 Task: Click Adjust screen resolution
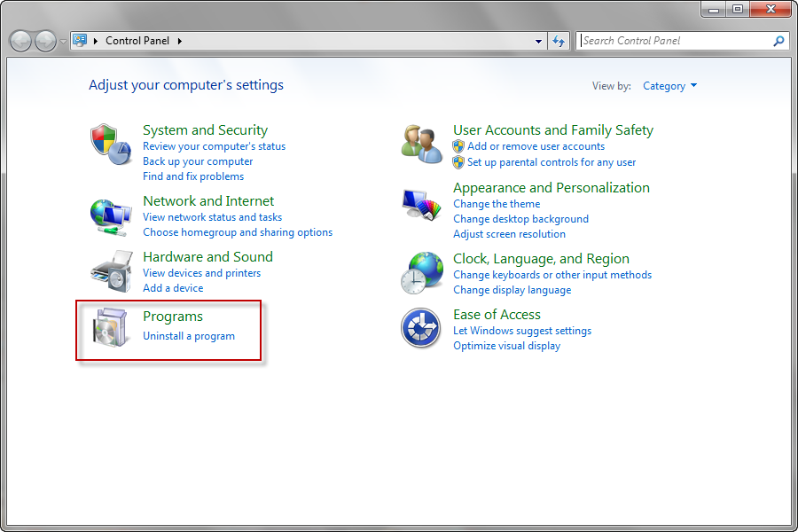pyautogui.click(x=510, y=234)
